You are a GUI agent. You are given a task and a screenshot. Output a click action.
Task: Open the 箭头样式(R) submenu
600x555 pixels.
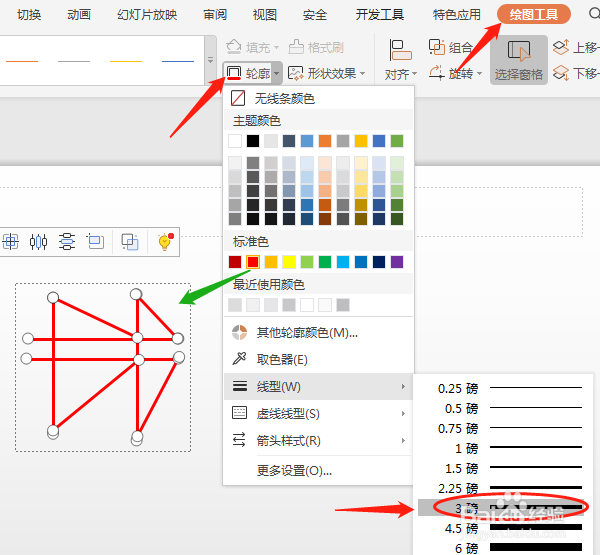coord(318,440)
